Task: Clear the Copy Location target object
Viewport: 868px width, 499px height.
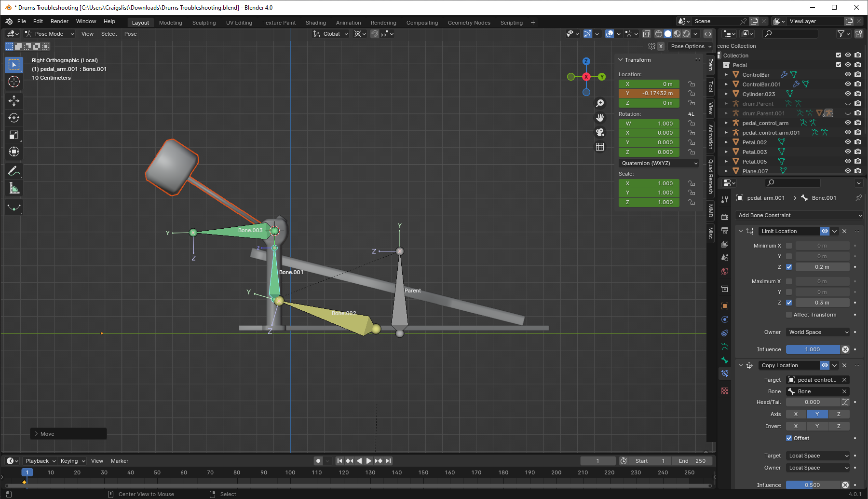Action: tap(844, 380)
